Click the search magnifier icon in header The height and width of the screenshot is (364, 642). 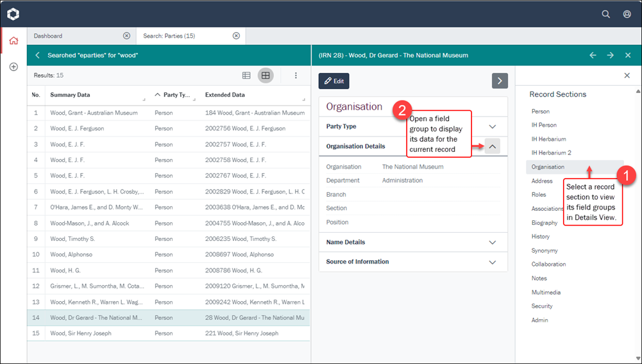(605, 13)
